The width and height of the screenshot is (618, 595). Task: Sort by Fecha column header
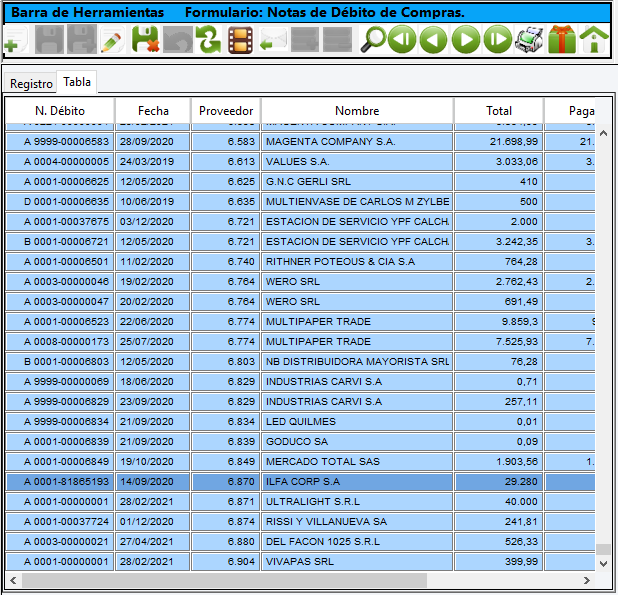click(153, 111)
